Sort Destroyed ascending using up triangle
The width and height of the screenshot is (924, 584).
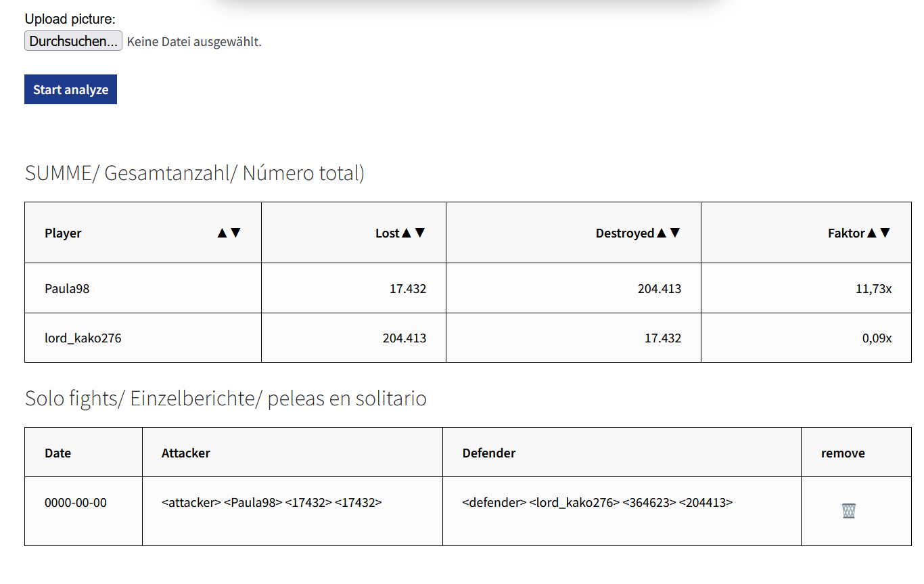click(661, 233)
